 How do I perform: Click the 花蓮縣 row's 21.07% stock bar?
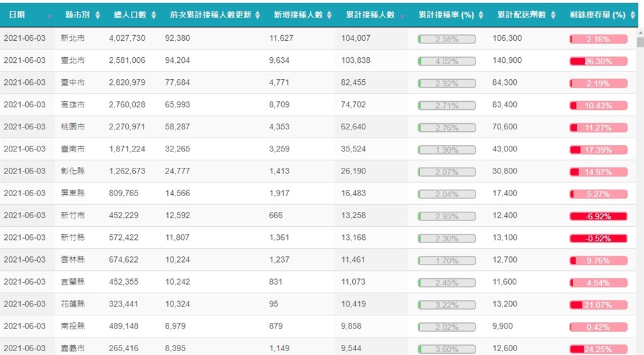598,305
